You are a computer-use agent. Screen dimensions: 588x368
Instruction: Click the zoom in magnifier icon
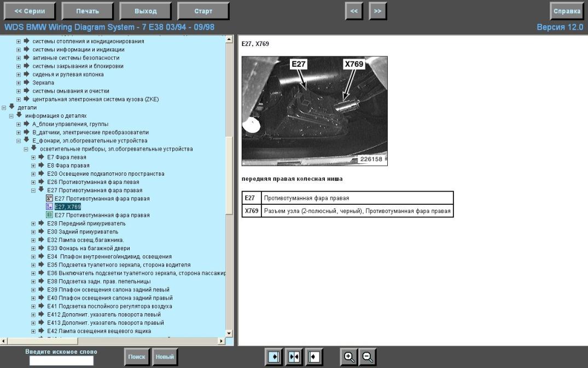pyautogui.click(x=349, y=357)
